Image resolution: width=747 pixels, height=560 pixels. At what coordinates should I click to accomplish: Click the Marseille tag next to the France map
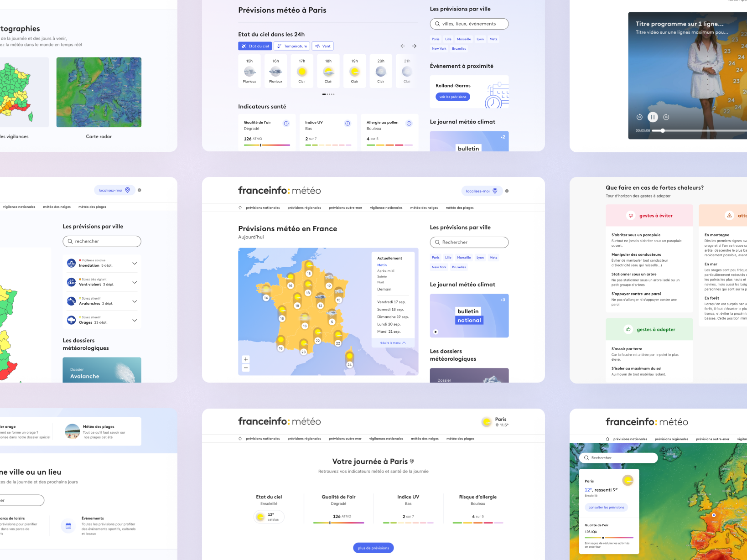click(x=464, y=258)
